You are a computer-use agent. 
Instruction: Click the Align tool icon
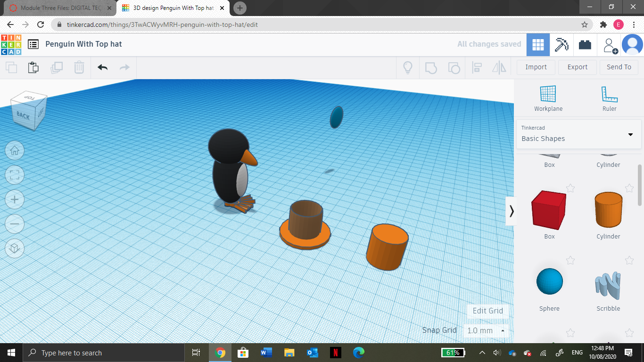tap(477, 67)
